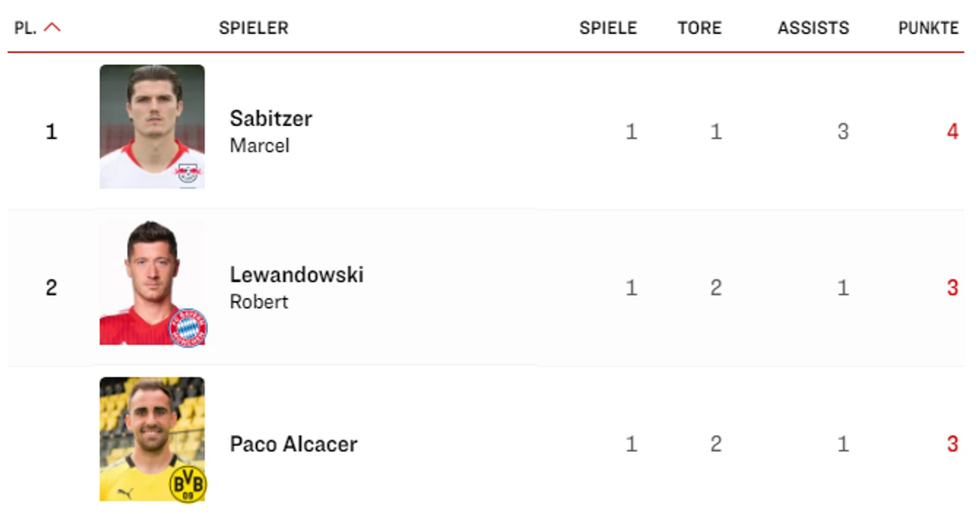Select Sabitzer's red points value 4

(x=952, y=132)
